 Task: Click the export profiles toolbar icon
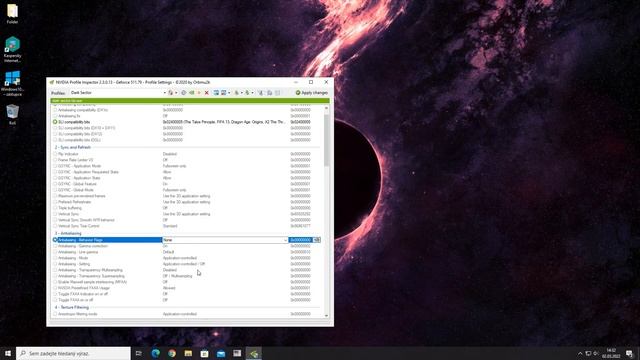(236, 93)
